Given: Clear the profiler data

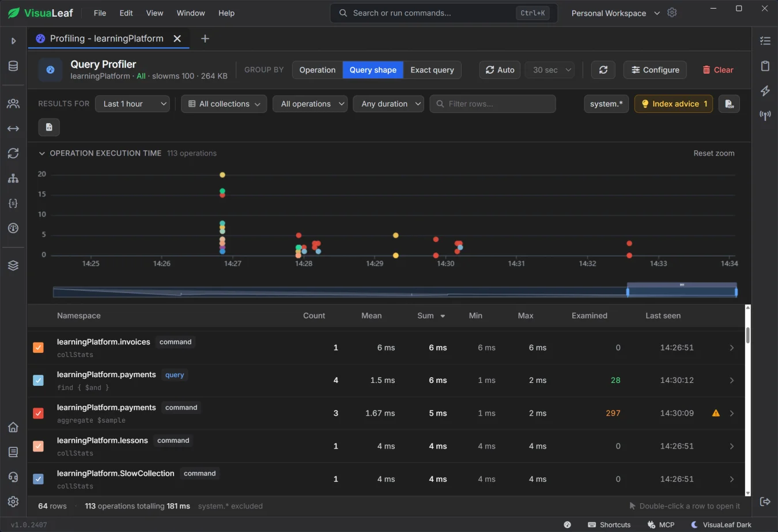Looking at the screenshot, I should coord(717,70).
